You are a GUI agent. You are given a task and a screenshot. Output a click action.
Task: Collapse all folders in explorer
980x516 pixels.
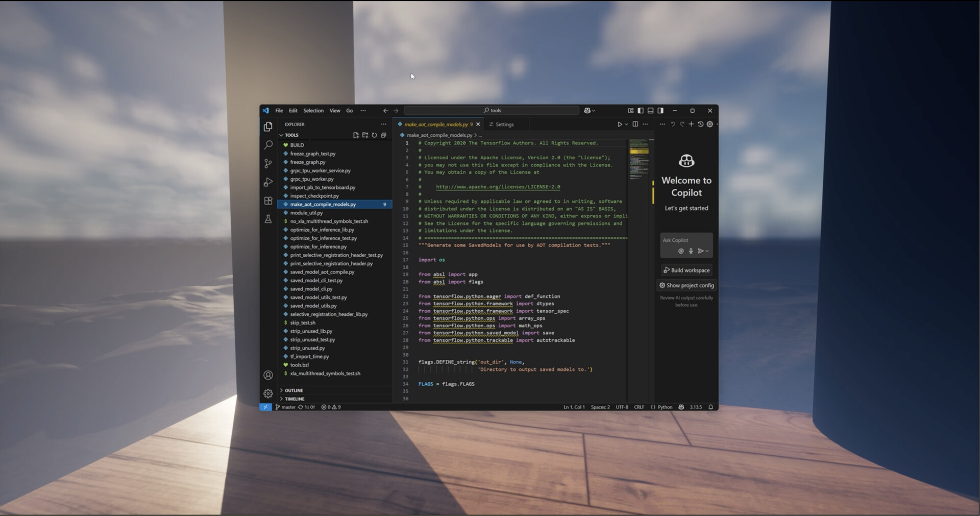[x=383, y=135]
